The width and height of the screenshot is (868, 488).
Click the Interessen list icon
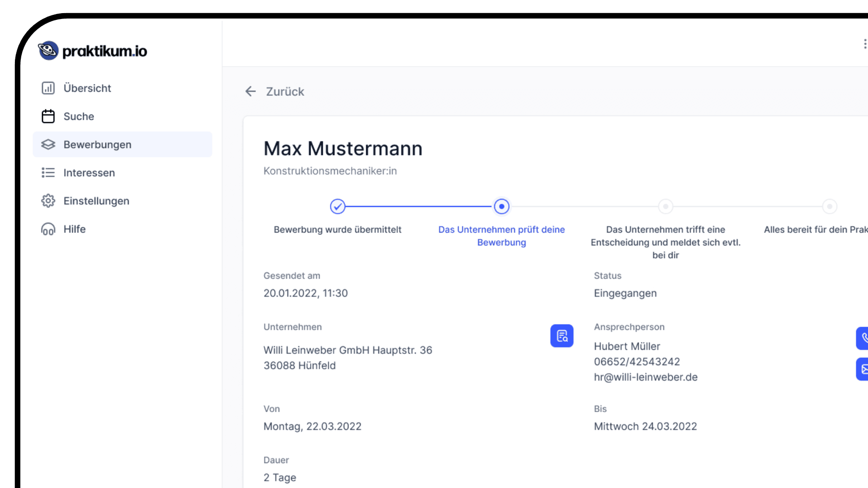coord(48,173)
